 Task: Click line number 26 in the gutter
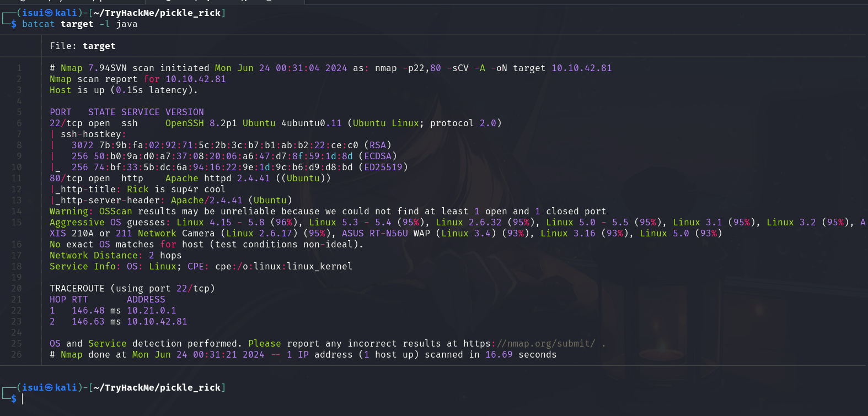[17, 354]
